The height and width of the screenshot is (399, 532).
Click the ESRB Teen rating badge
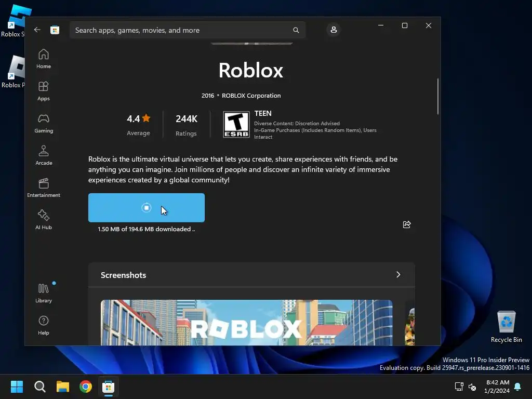click(236, 125)
